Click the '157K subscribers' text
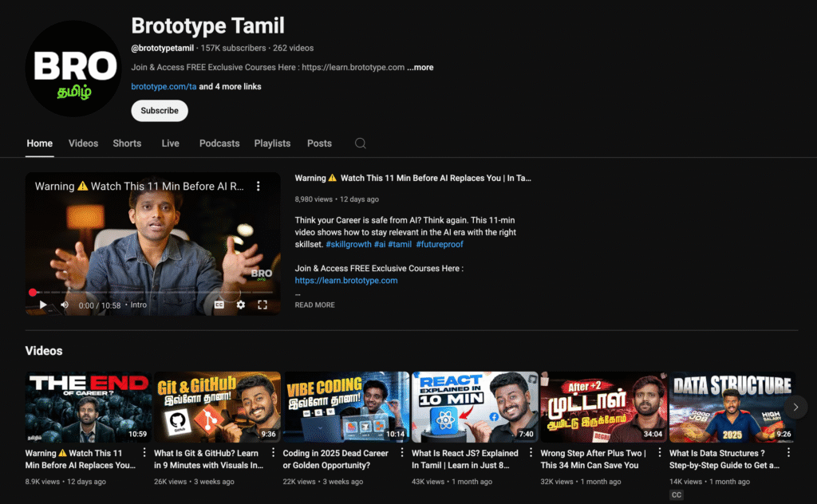Viewport: 817px width, 504px height. pos(234,48)
